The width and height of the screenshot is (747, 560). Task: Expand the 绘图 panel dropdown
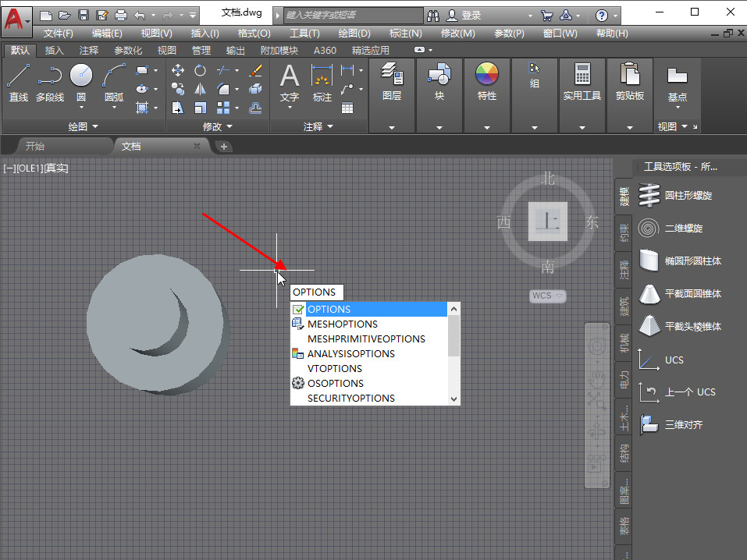click(x=83, y=126)
